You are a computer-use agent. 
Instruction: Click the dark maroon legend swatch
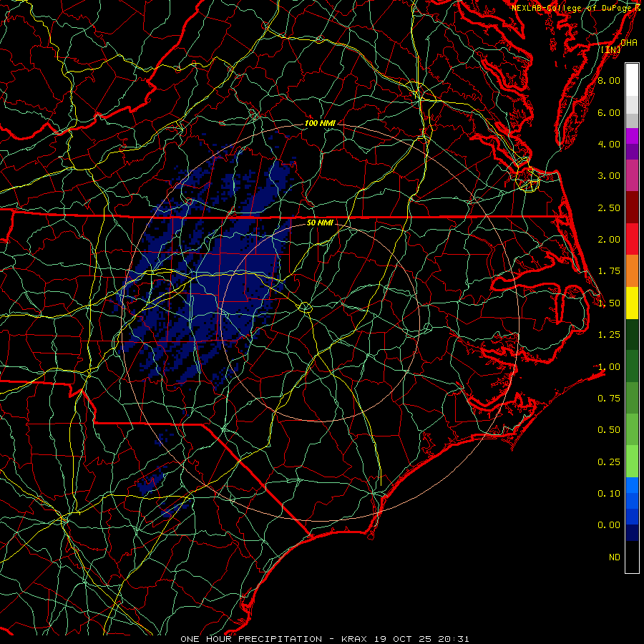tap(632, 208)
